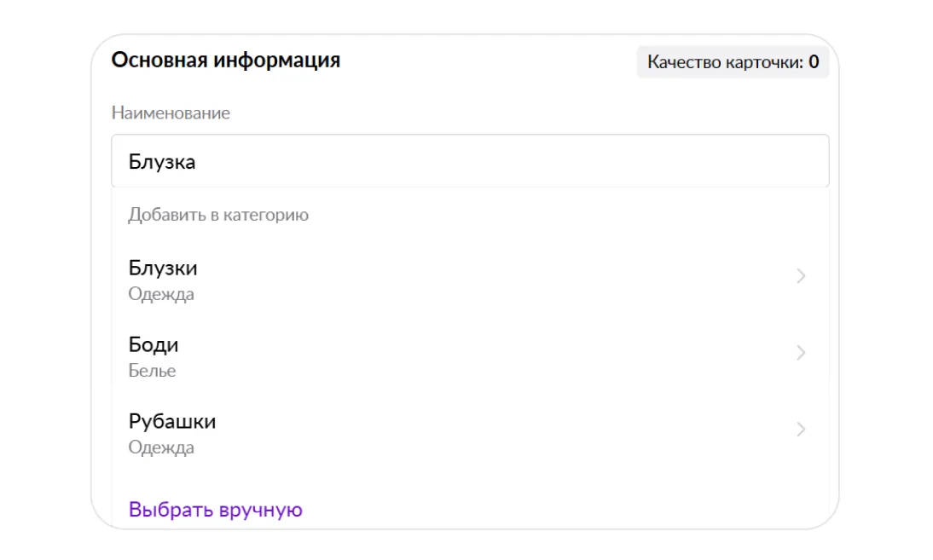The width and height of the screenshot is (933, 560).
Task: Click the Качество карточки badge
Action: click(x=732, y=62)
